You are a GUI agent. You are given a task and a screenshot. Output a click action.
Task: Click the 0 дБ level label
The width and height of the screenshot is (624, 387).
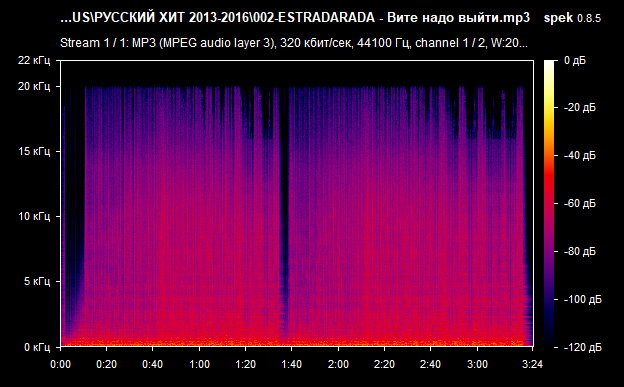[x=575, y=61]
